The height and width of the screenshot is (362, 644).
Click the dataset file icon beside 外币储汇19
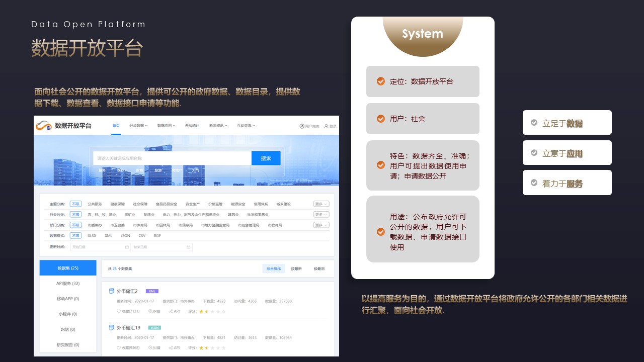[x=112, y=327]
